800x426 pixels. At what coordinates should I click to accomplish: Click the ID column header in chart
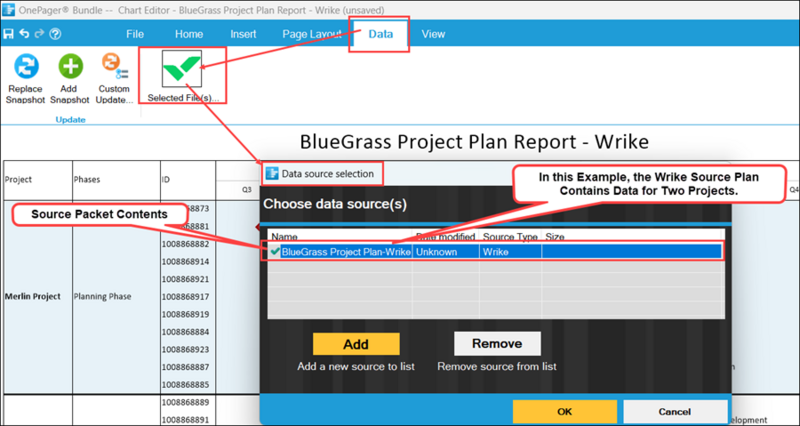tap(165, 180)
